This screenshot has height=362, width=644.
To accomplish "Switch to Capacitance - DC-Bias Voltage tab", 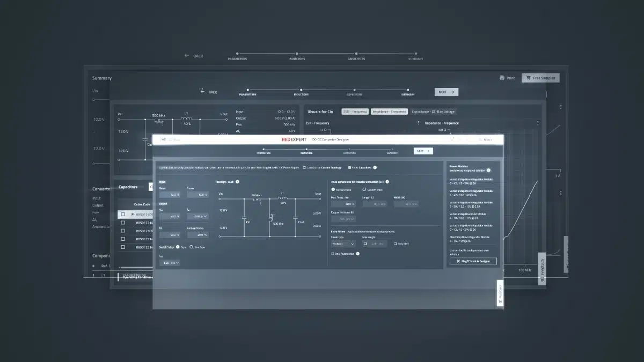I will [x=433, y=112].
